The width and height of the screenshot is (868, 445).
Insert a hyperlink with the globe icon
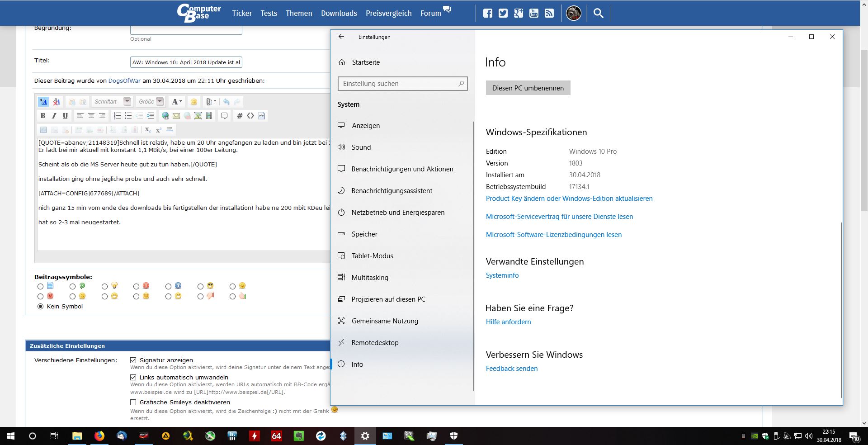[165, 116]
